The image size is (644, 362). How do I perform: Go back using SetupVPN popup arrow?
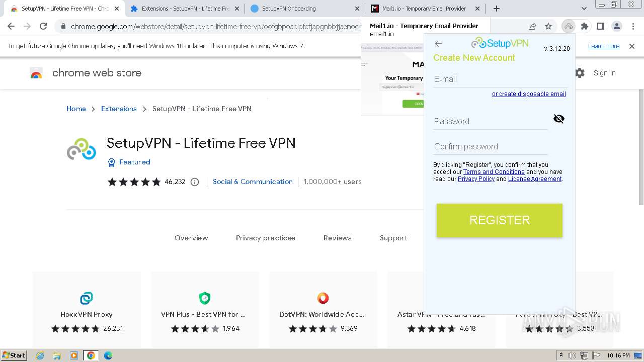(438, 44)
